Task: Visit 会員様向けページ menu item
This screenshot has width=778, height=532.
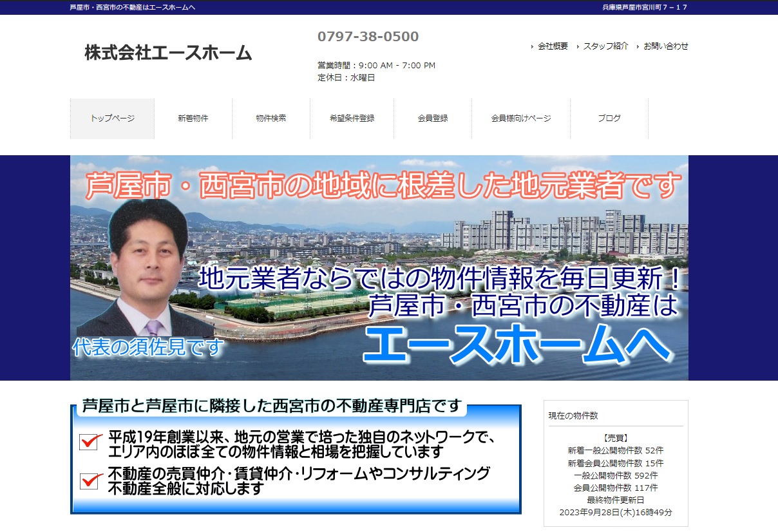Action: (x=521, y=119)
